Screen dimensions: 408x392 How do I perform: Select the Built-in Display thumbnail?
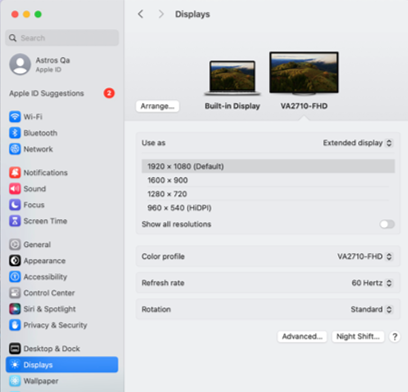(x=232, y=78)
